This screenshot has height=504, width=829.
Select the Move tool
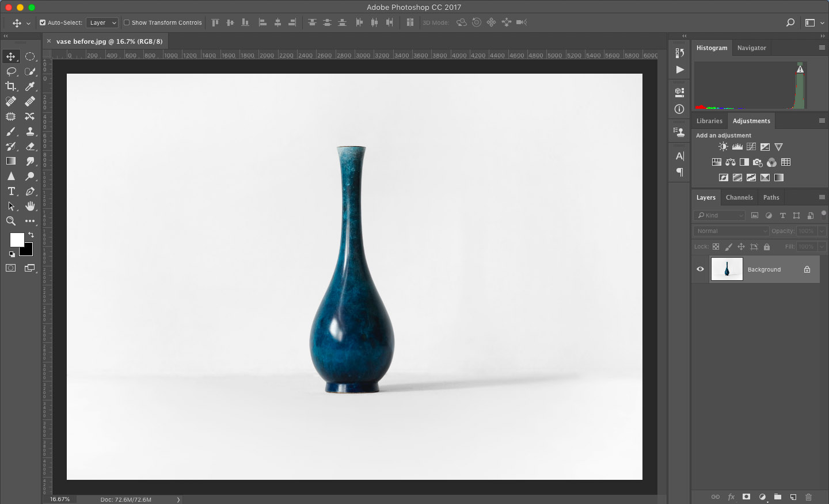click(x=11, y=56)
